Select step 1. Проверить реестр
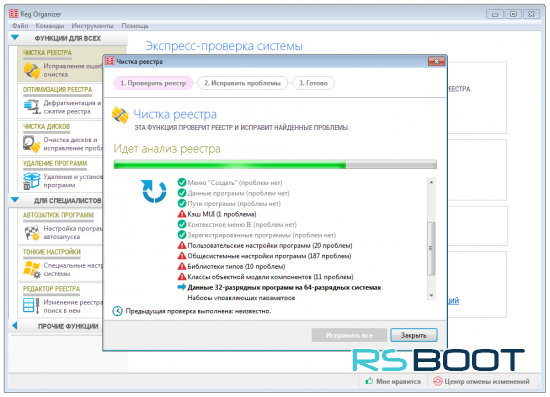Screen dimensions: 550x397 tap(153, 83)
